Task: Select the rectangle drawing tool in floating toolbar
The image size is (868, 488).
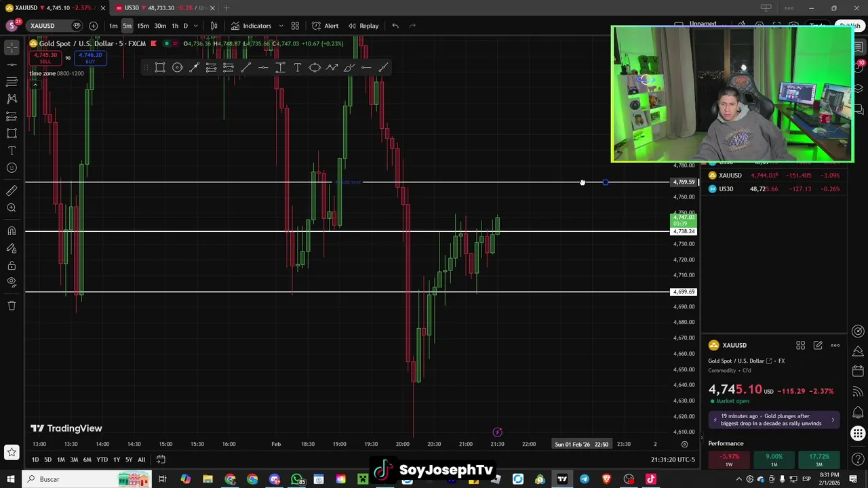Action: pyautogui.click(x=160, y=67)
